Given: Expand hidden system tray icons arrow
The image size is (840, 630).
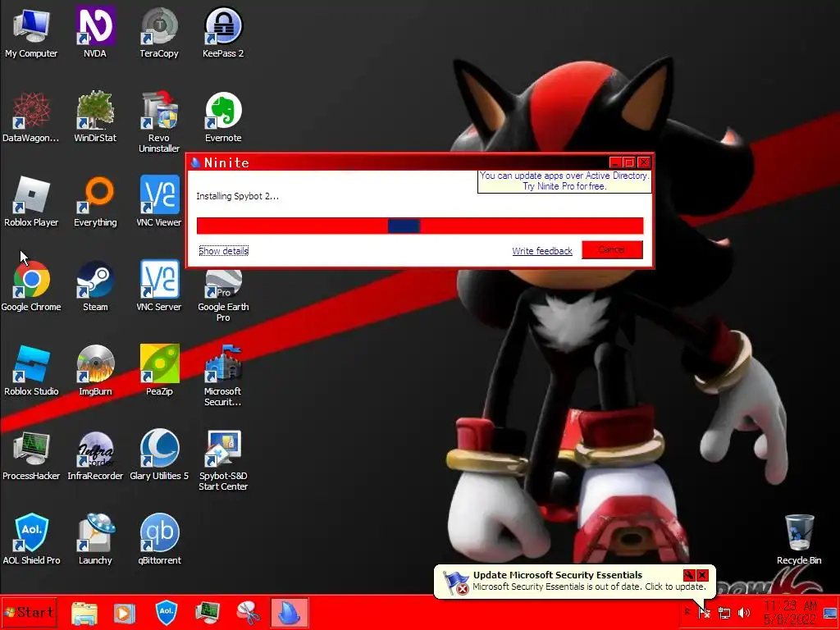Looking at the screenshot, I should (x=687, y=612).
